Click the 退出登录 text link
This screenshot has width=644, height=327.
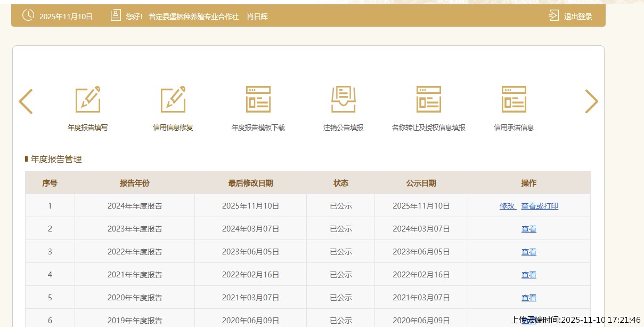(578, 17)
